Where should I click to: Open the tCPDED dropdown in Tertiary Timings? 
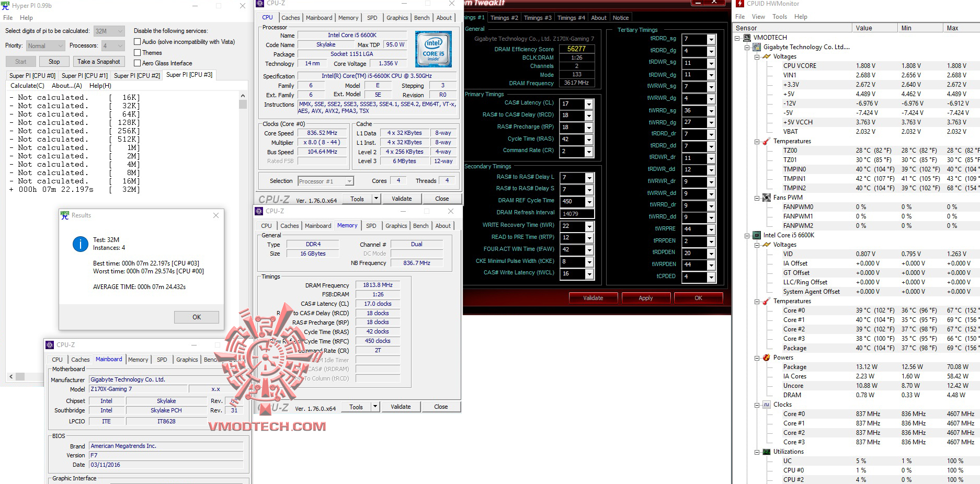pyautogui.click(x=711, y=277)
